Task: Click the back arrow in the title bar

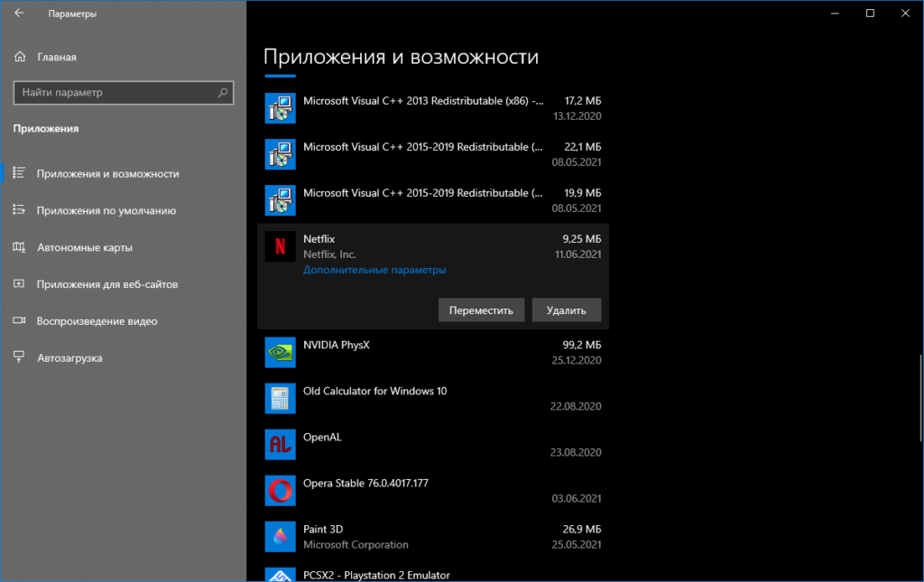Action: (x=20, y=13)
